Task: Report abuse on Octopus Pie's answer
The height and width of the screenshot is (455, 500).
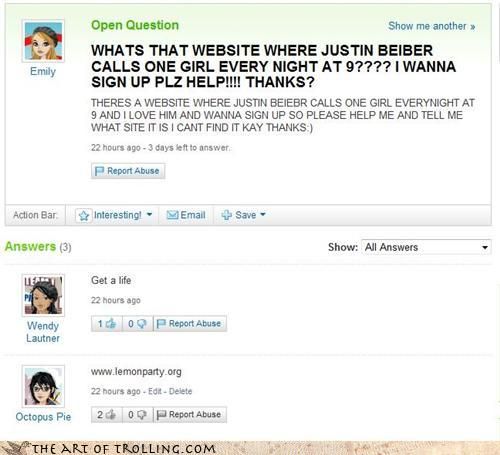Action: tap(190, 414)
